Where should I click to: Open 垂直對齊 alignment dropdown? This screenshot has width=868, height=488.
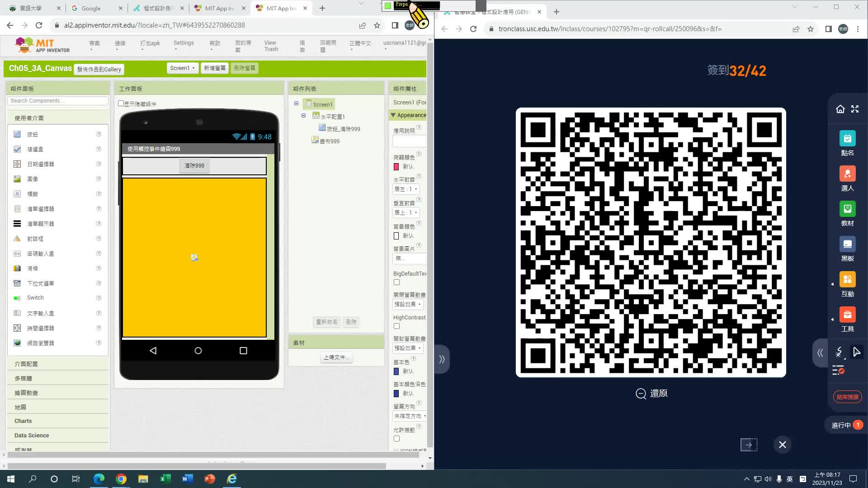click(406, 212)
